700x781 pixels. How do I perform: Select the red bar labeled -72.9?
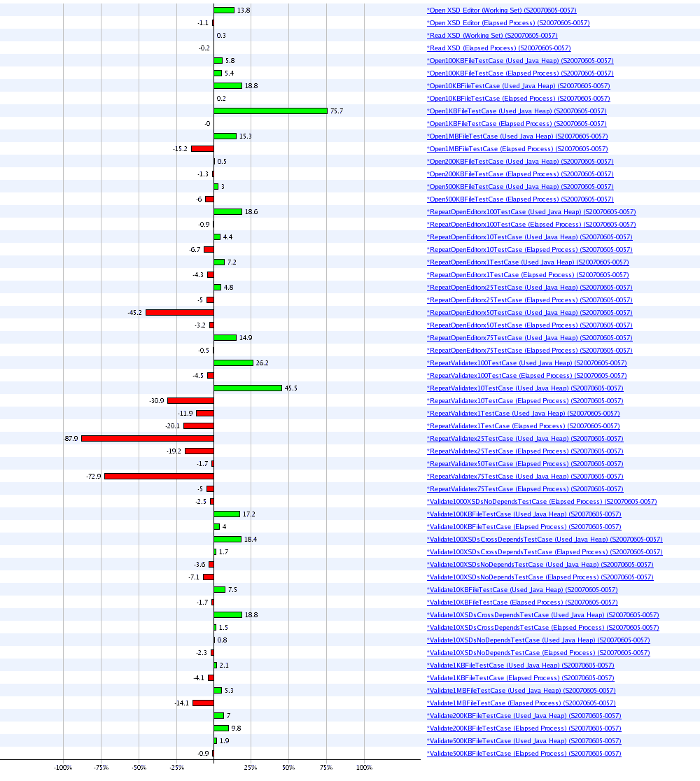(x=159, y=476)
